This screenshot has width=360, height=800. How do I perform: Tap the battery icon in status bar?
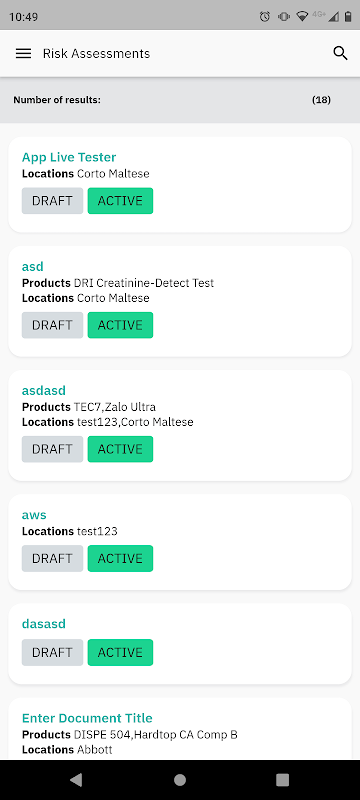point(348,17)
